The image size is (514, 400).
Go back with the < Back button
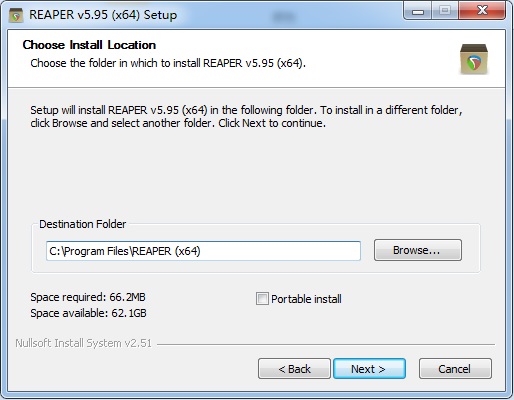tap(294, 369)
